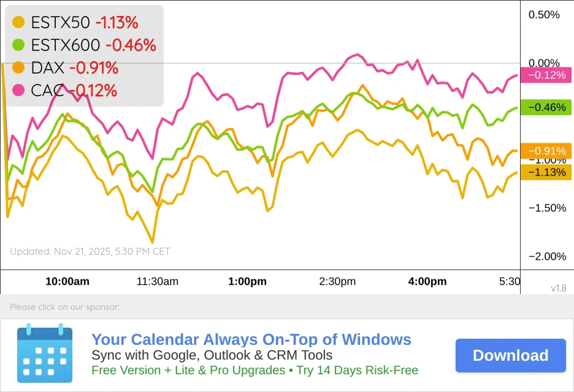Click the ESTX50 −1.13% colored swatch

[18, 21]
